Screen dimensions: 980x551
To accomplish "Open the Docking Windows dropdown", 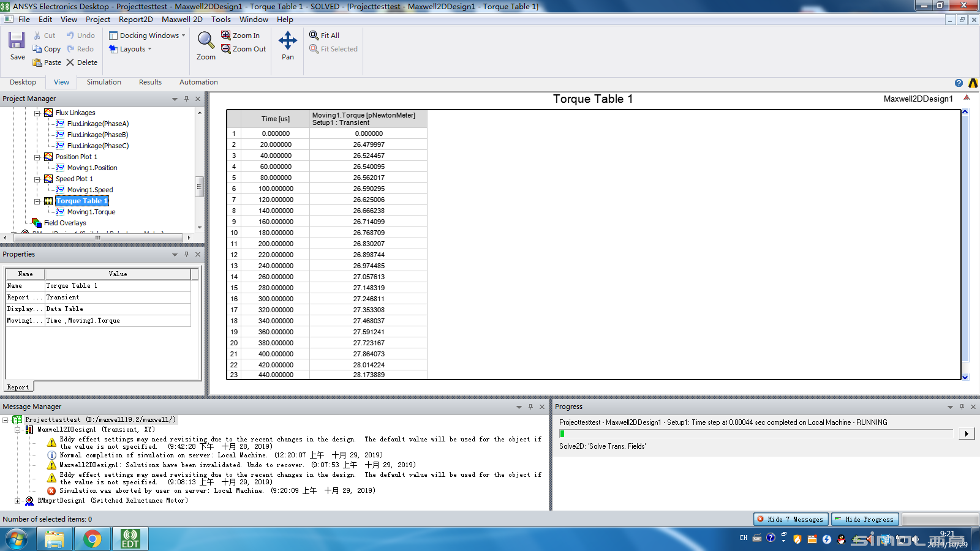I will coord(147,36).
